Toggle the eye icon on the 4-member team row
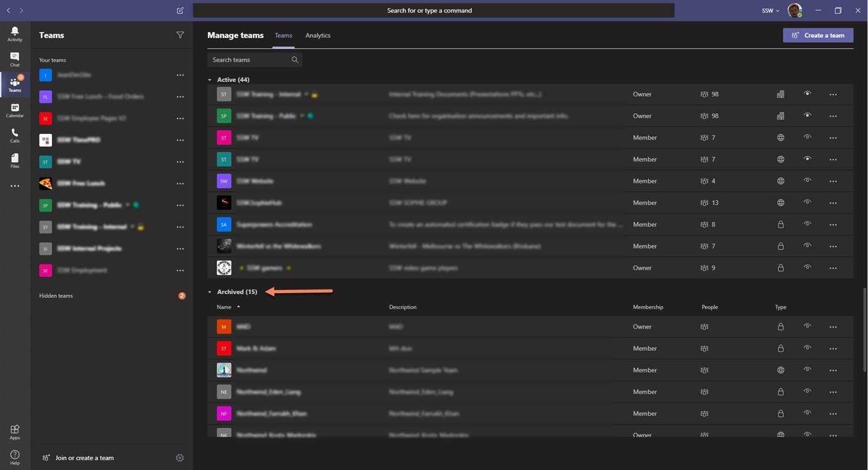The height and width of the screenshot is (470, 868). (x=807, y=180)
